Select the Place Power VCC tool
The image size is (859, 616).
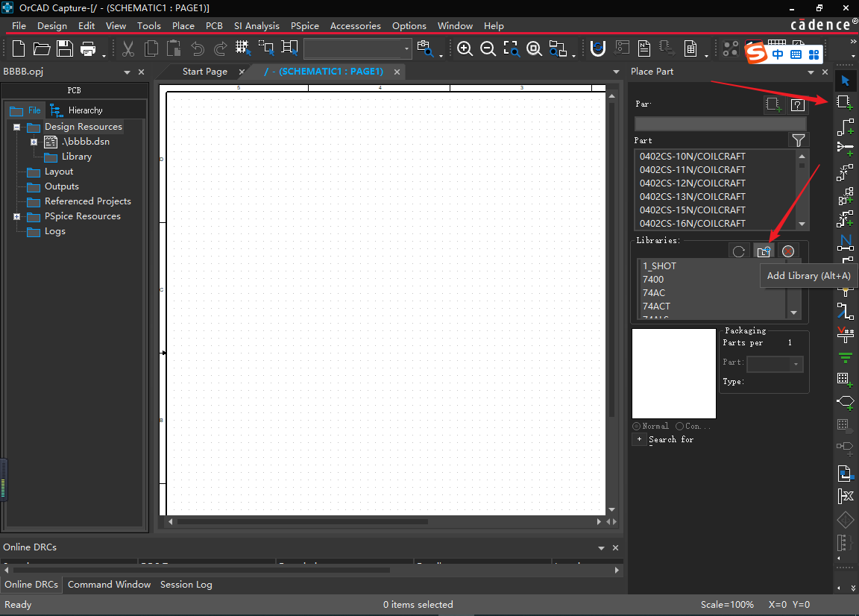[x=846, y=334]
